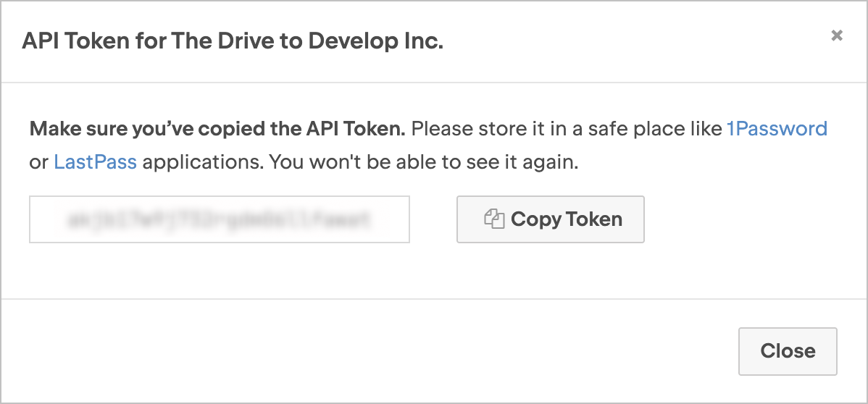Select the blurred token text

(x=219, y=219)
